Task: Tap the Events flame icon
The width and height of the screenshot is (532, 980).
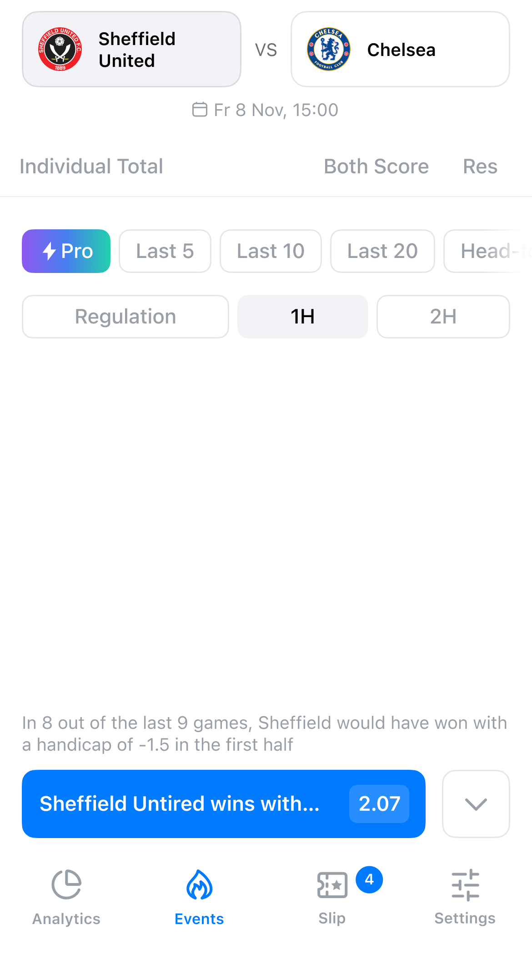Action: click(199, 884)
